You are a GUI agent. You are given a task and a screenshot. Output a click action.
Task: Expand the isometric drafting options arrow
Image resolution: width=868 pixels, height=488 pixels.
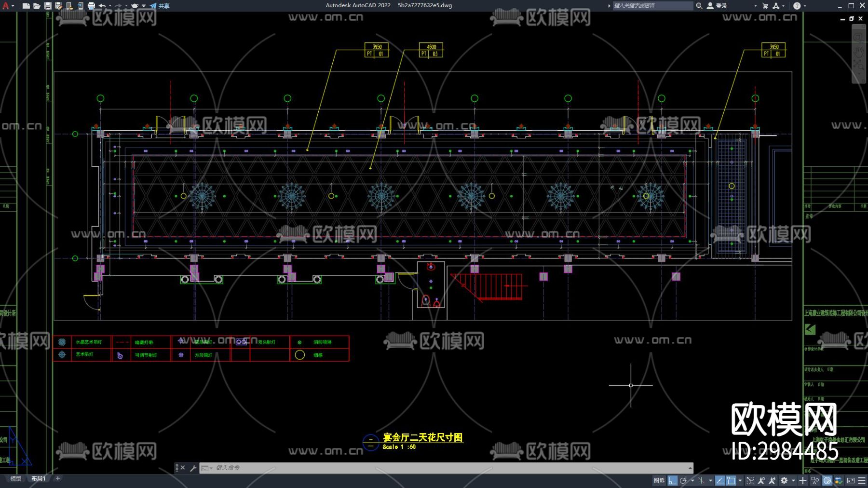pos(710,480)
